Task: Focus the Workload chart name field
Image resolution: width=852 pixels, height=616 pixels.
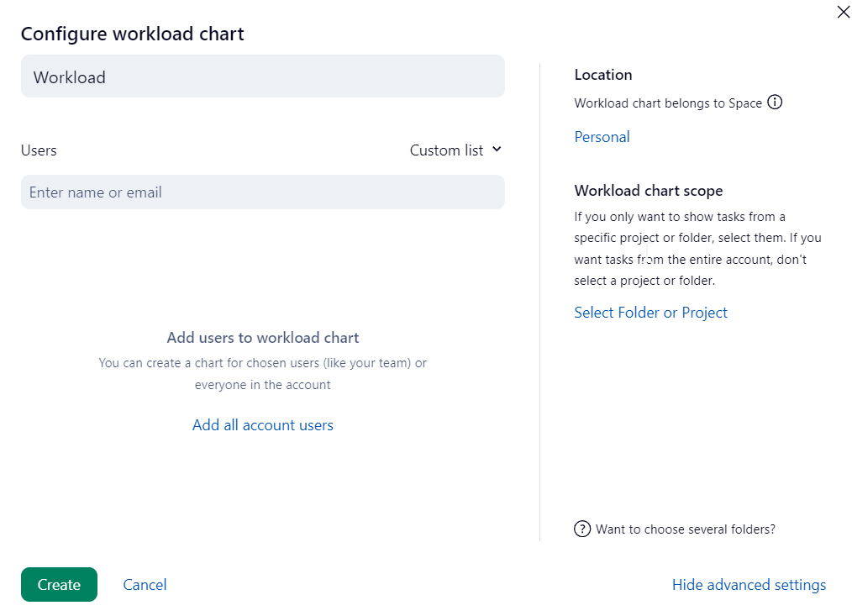Action: point(262,76)
